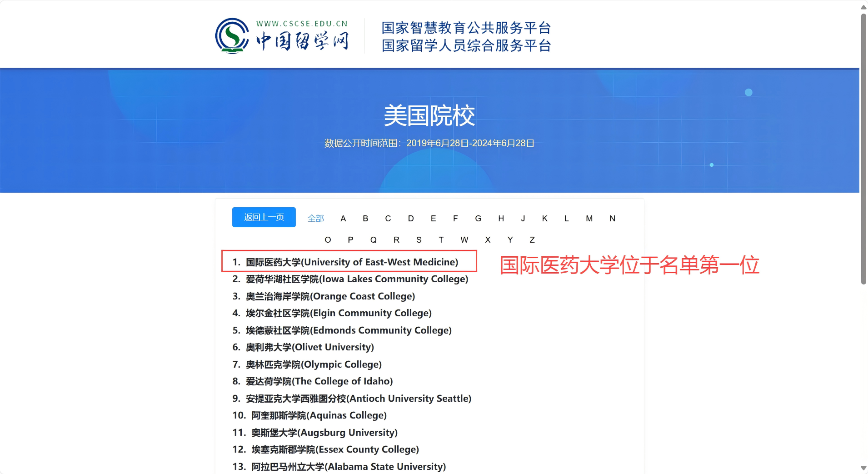Open Antioch University Seattle entry
This screenshot has width=868, height=474.
[359, 399]
